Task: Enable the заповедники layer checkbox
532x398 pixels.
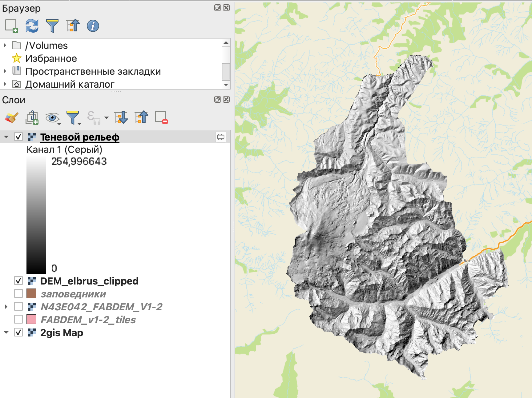Action: [18, 293]
